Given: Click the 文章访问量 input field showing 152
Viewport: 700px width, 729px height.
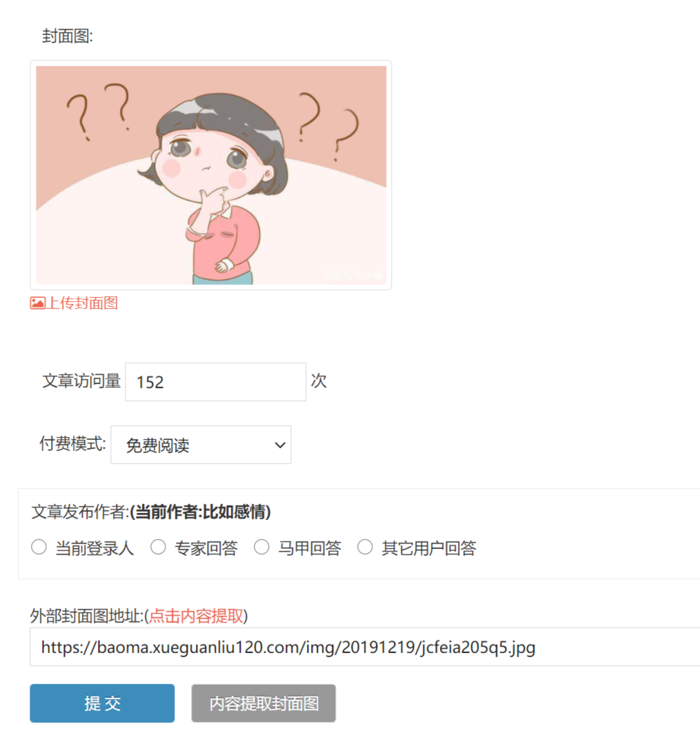Looking at the screenshot, I should 216,381.
